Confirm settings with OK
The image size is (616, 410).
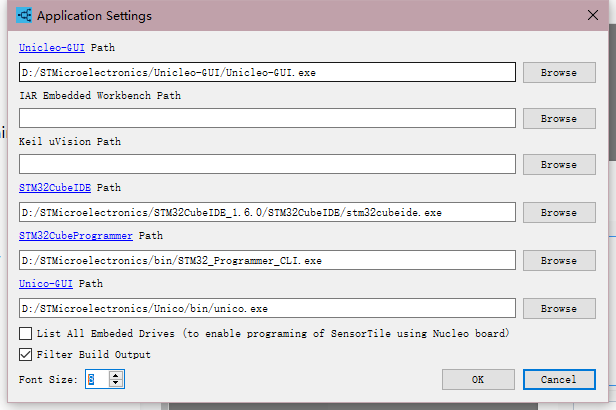pos(478,379)
